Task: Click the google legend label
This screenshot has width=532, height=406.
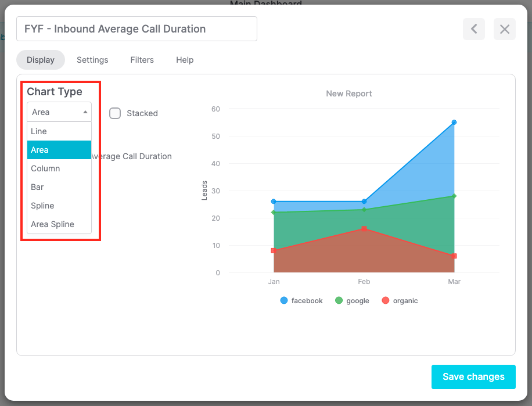Action: coord(358,301)
